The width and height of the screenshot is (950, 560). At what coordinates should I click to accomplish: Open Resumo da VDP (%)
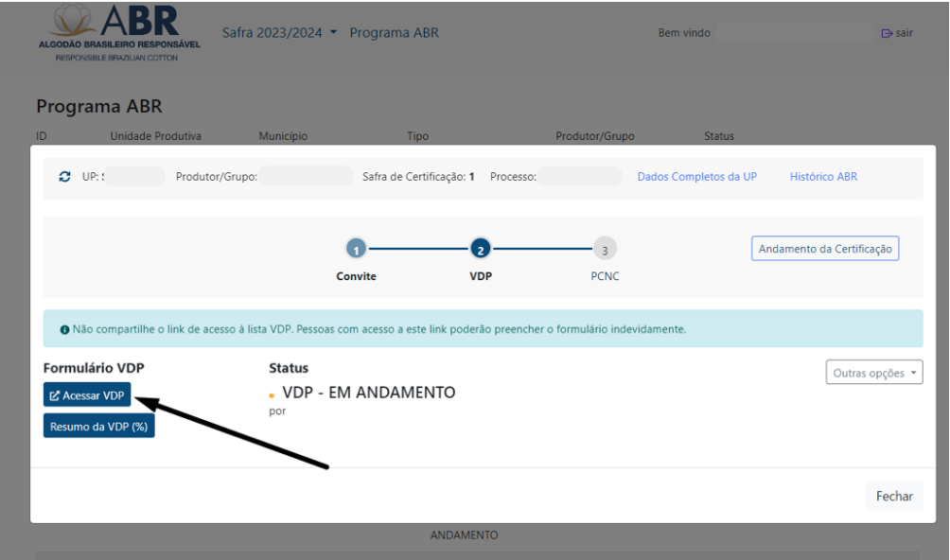99,426
